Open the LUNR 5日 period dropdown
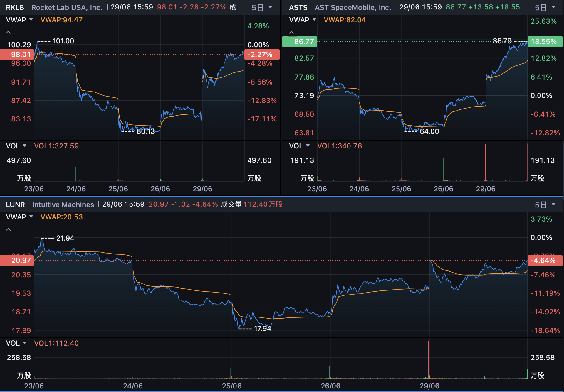Screen dimensions: 564x392 click(545, 205)
